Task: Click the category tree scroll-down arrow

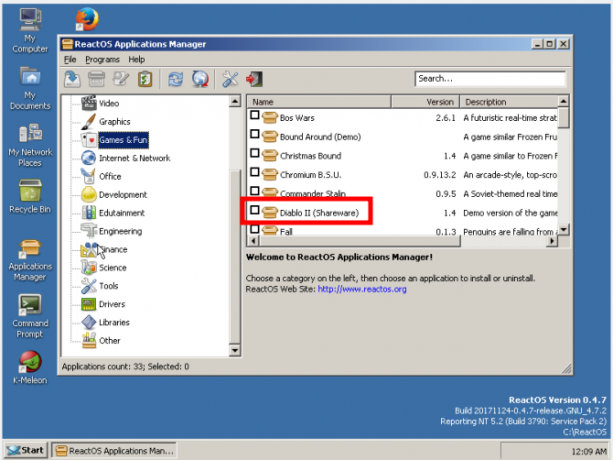Action: (x=235, y=350)
